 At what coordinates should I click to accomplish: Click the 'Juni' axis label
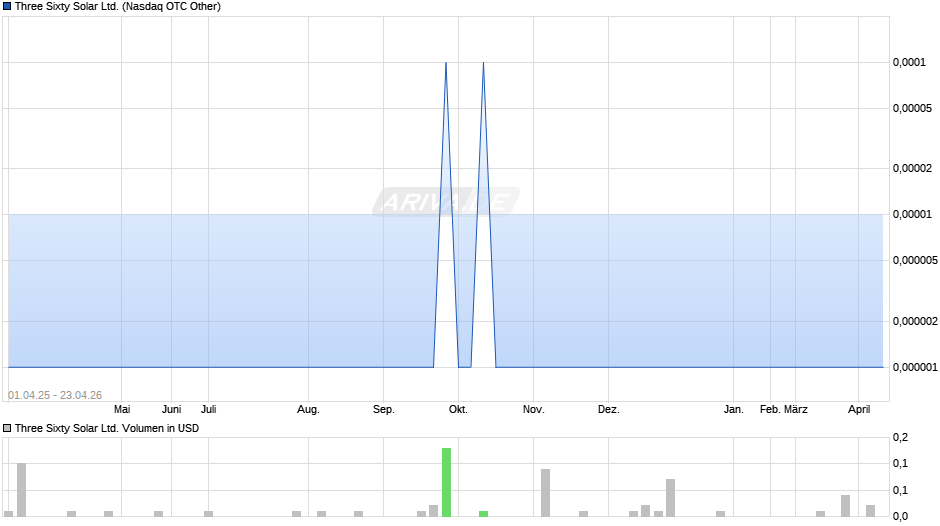coord(171,409)
